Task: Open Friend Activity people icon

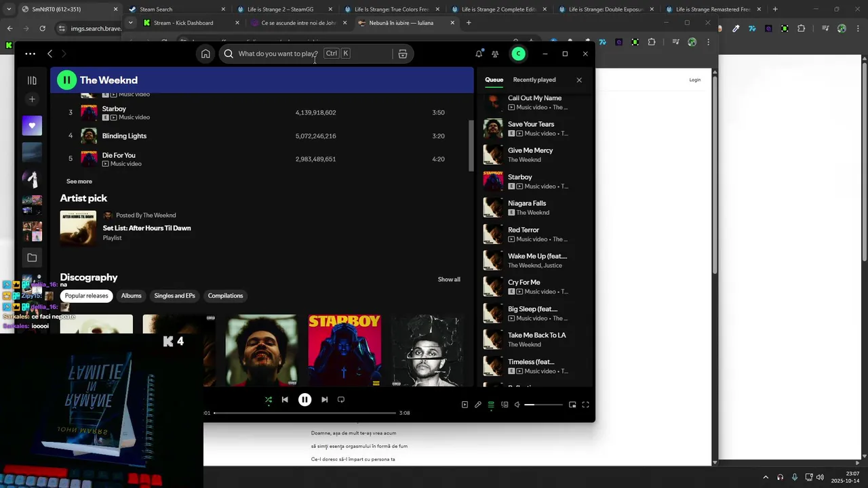Action: (495, 54)
